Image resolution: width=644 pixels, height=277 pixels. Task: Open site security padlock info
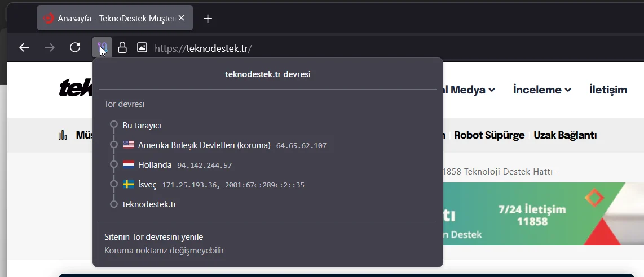click(x=122, y=47)
